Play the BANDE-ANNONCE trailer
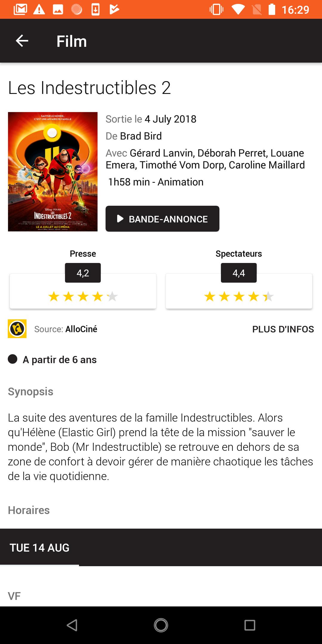322x644 pixels. pos(162,219)
